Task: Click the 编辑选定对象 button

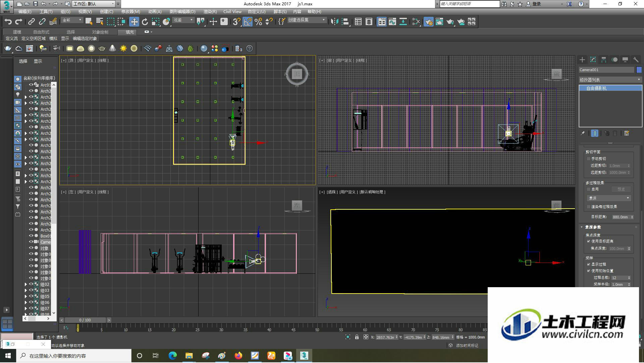Action: click(85, 39)
